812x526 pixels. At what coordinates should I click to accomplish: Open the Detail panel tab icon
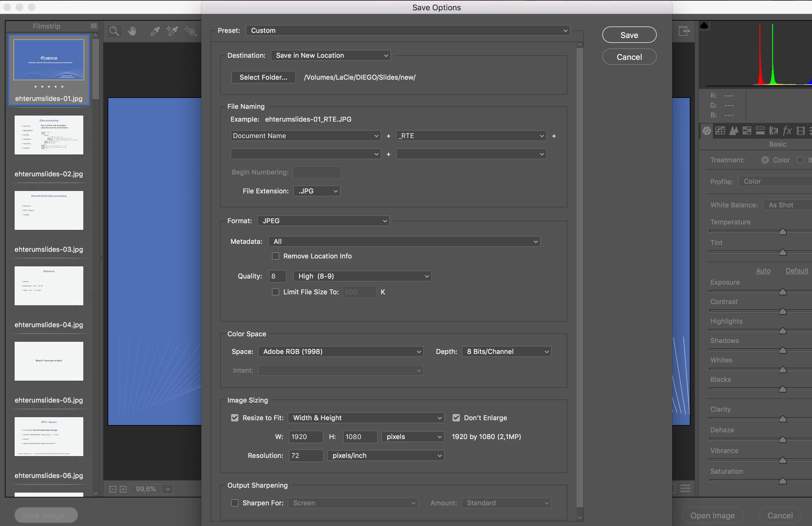pos(734,131)
